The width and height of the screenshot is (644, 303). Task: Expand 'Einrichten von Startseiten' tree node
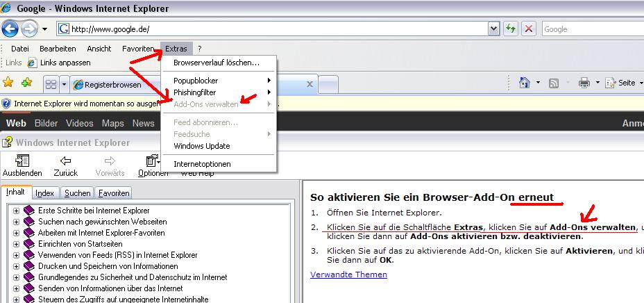tap(16, 244)
